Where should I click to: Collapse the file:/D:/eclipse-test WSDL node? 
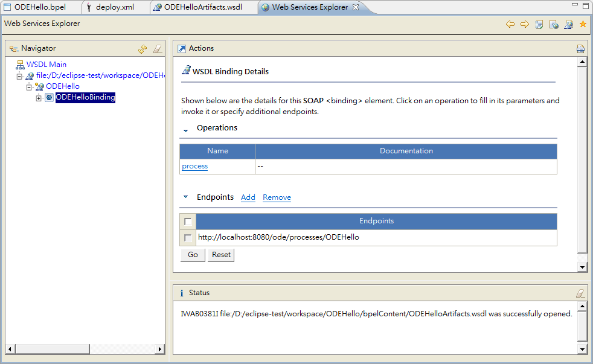coord(19,76)
